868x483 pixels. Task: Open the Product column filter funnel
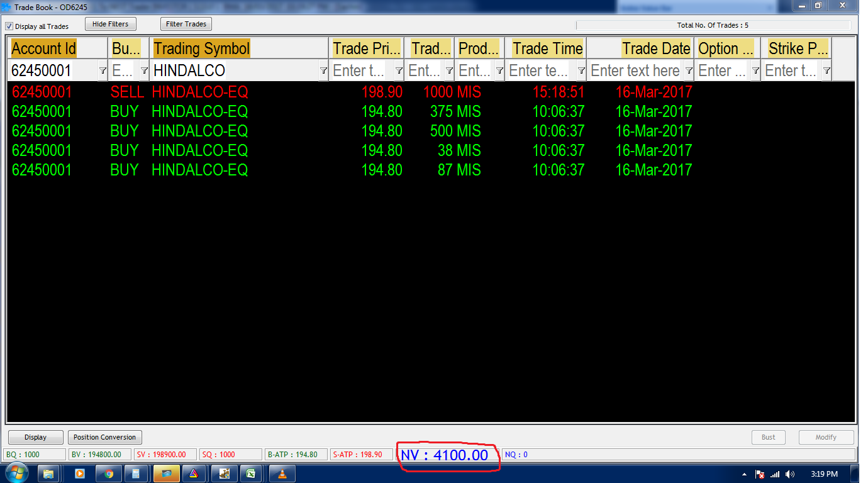pos(499,70)
